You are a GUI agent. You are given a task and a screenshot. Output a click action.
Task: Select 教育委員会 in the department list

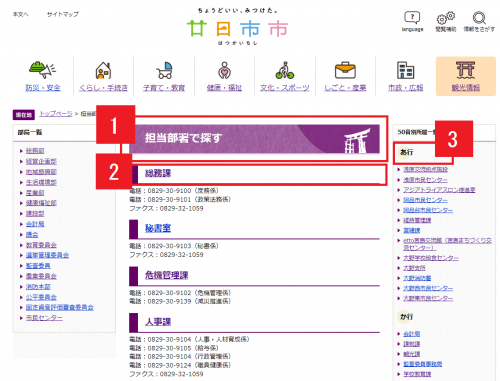point(41,245)
